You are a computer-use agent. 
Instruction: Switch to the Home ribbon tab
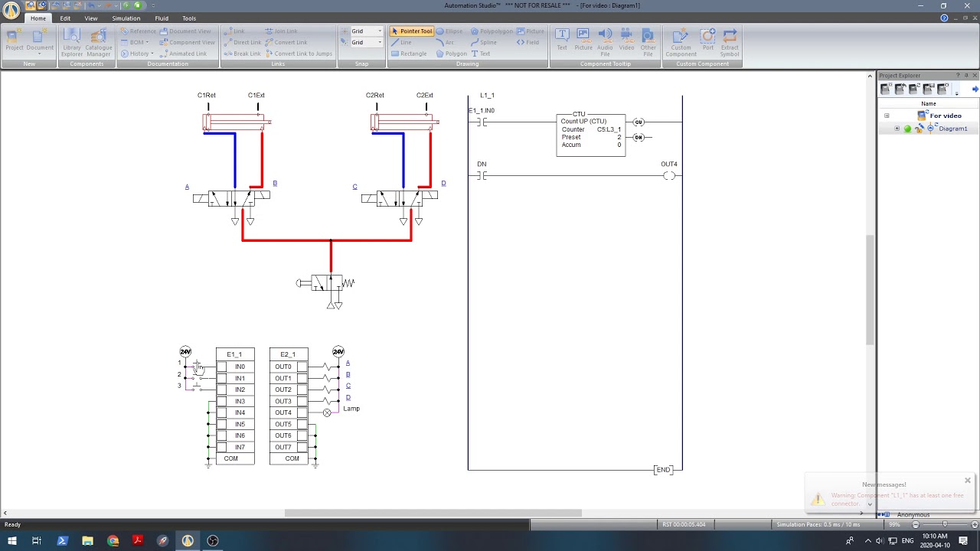(x=38, y=18)
